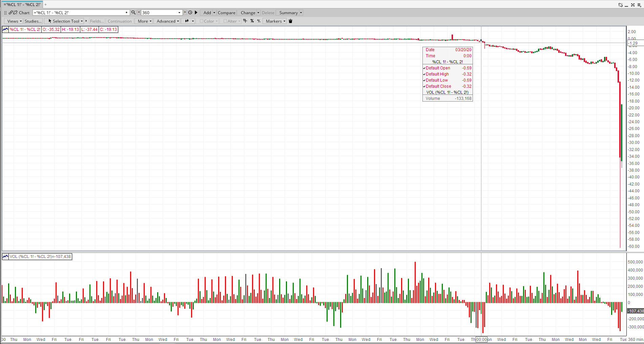Click the symbol search magnifier icon

(x=133, y=13)
